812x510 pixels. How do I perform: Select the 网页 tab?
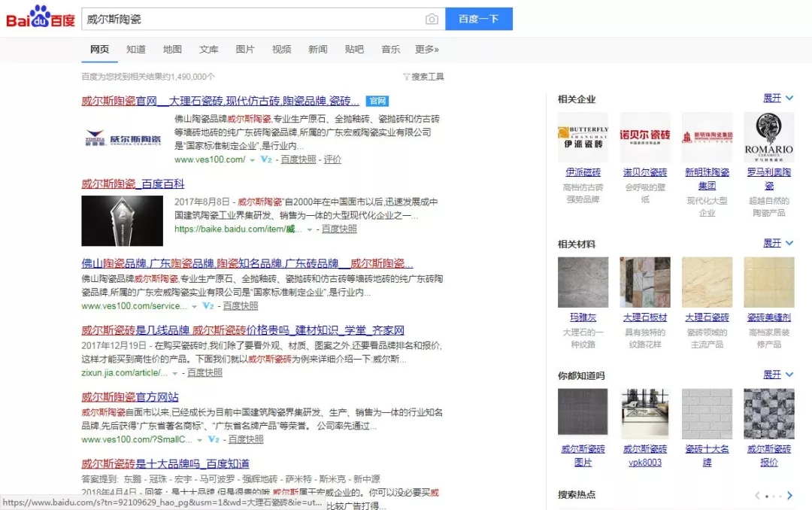coord(99,49)
